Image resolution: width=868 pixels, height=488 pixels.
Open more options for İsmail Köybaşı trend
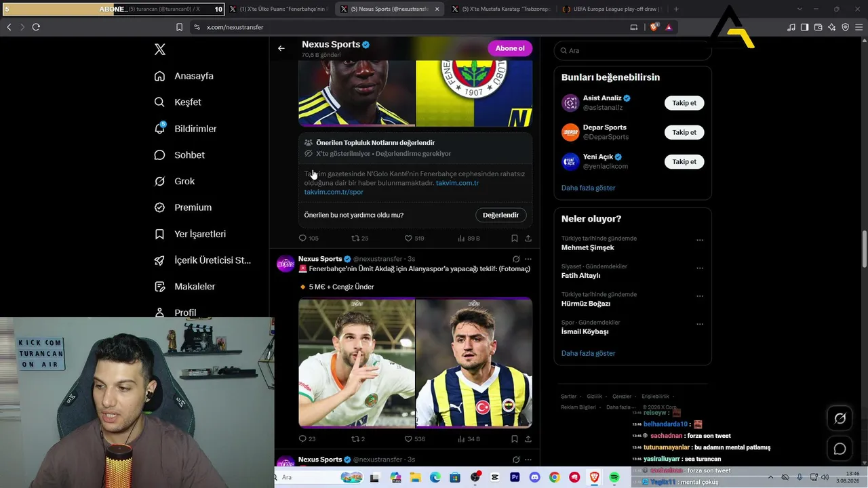click(700, 323)
